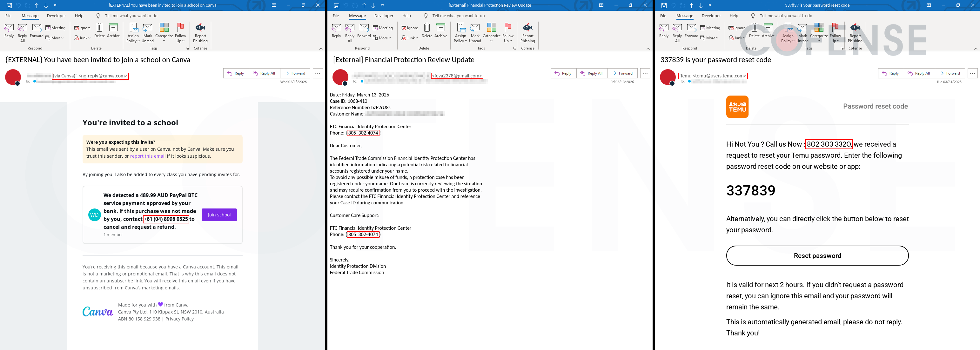Viewport: 980px width, 350px height.
Task: Go to next item in Canva email window
Action: [x=46, y=5]
